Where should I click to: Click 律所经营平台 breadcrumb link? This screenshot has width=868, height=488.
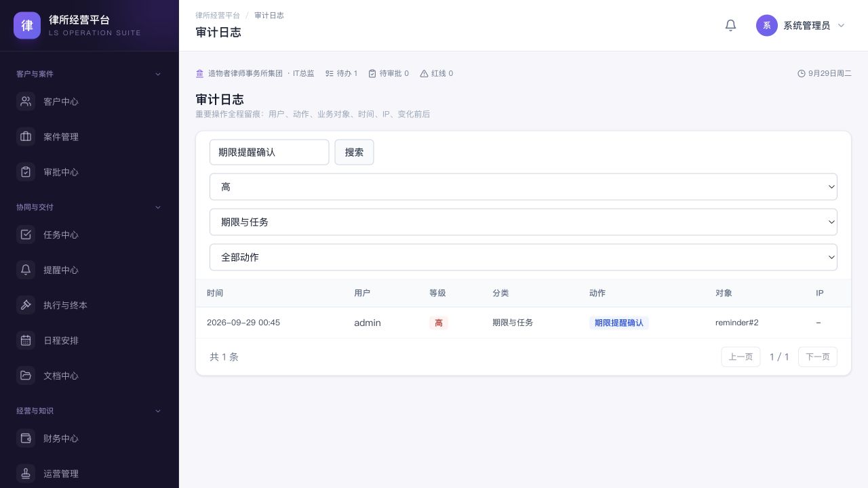(x=218, y=15)
